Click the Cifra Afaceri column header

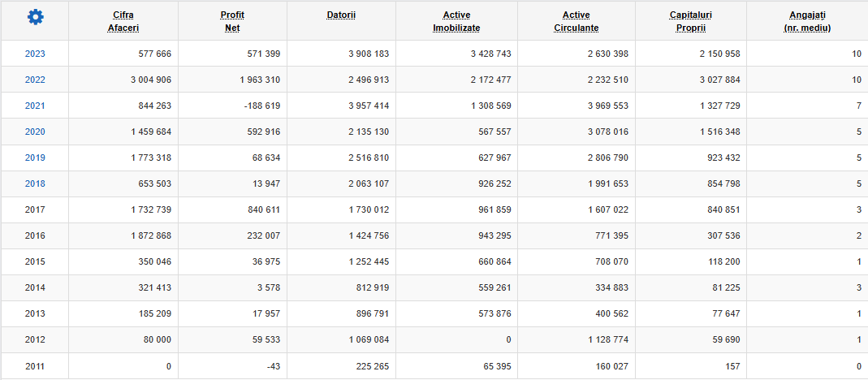tap(123, 21)
